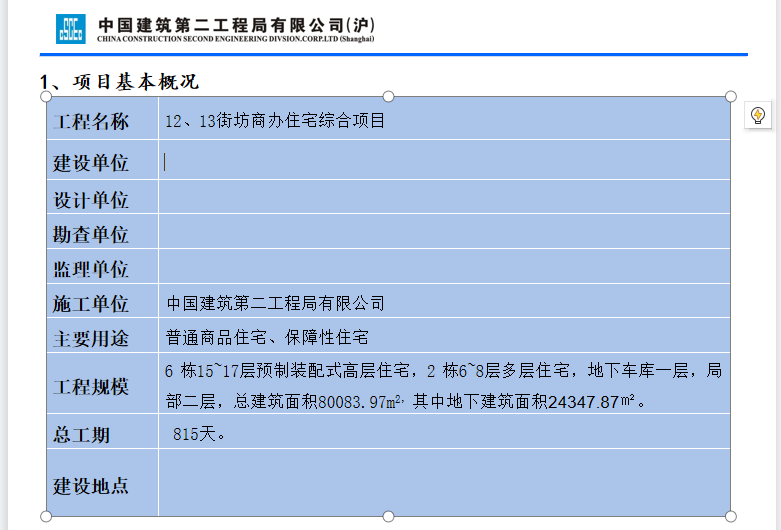The width and height of the screenshot is (781, 530).
Task: Click the empty value cell beside 设计单位
Action: coord(444,197)
